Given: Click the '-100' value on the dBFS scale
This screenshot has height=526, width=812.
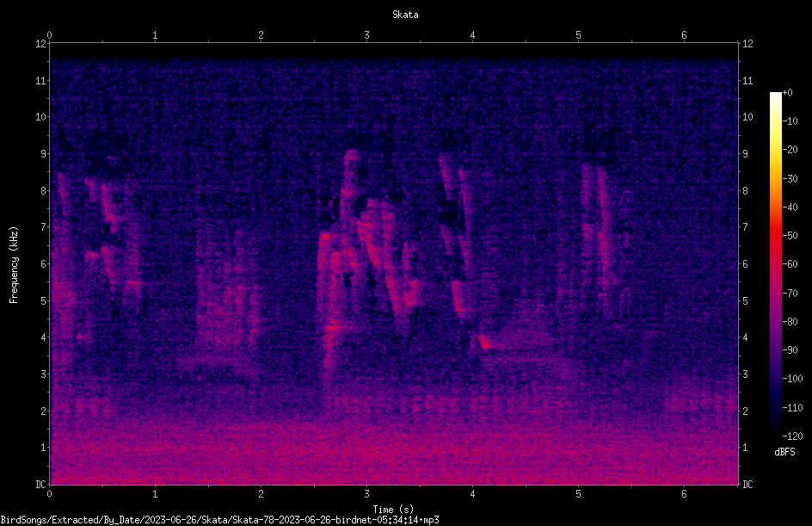Looking at the screenshot, I should pos(793,379).
